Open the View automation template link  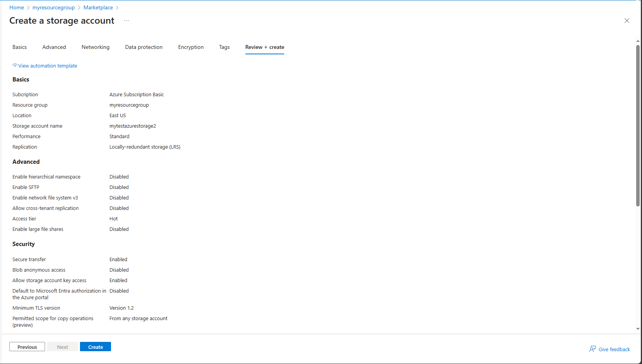(x=47, y=66)
